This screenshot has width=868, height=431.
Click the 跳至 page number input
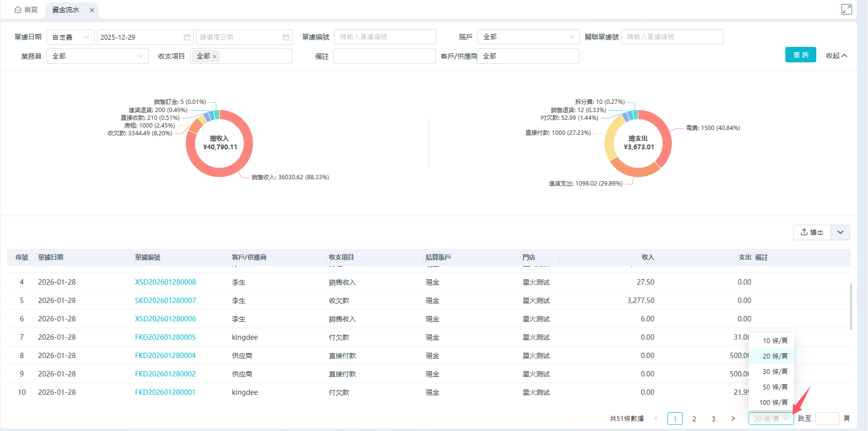pos(827,418)
